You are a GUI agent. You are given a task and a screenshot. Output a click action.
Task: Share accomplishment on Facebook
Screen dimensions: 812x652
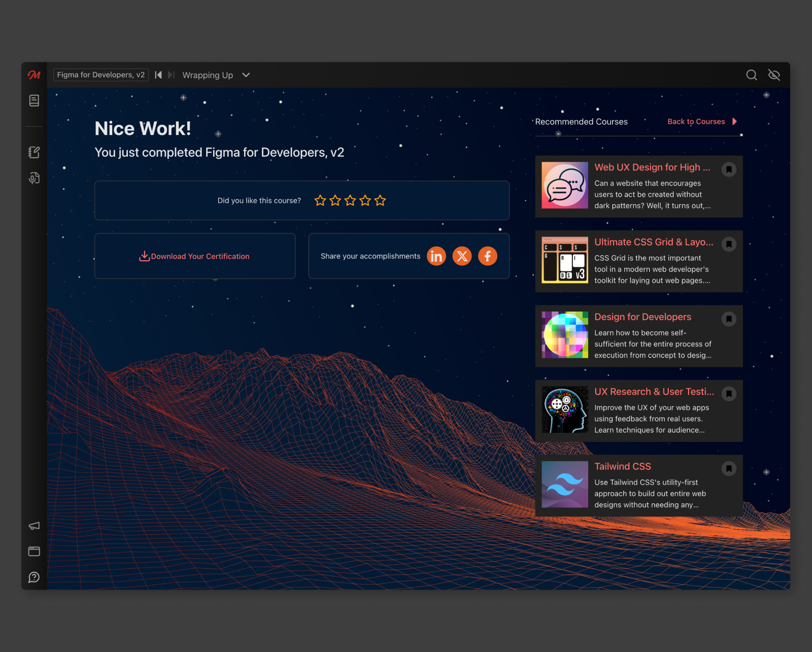click(487, 256)
